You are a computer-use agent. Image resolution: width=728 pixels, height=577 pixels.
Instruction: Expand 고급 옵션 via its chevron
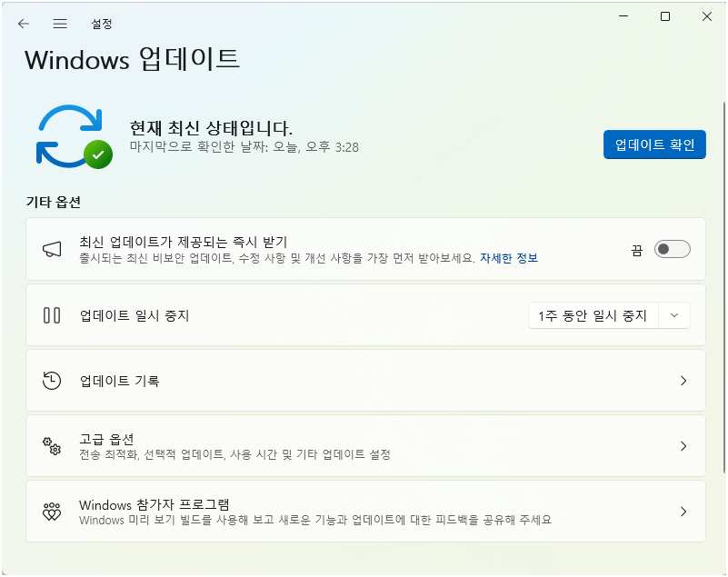[683, 446]
